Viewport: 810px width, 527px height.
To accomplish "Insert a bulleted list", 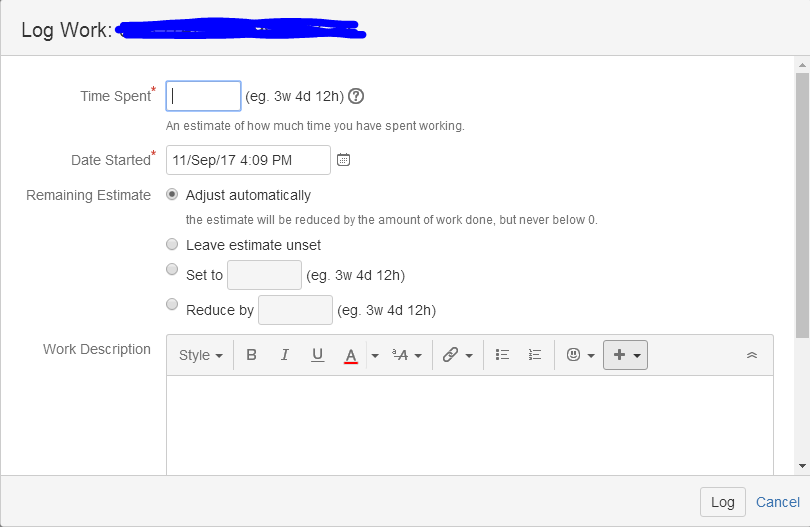I will 502,355.
